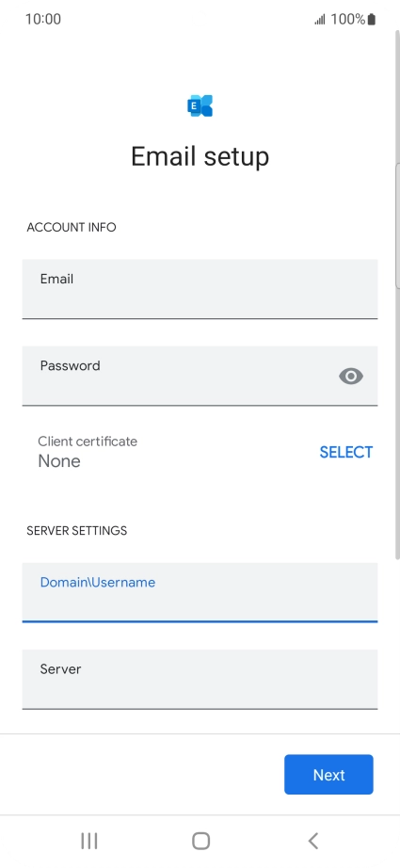Tap the 100% battery percentage text
The width and height of the screenshot is (400, 868).
(x=348, y=20)
